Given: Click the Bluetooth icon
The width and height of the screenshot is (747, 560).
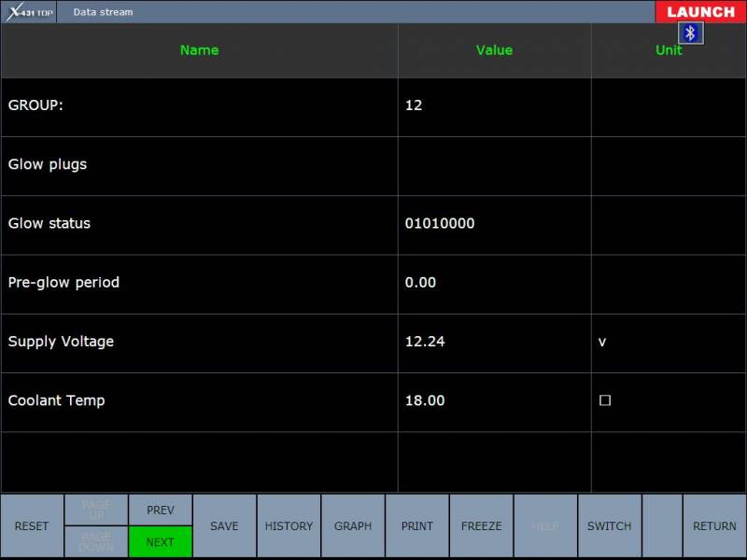Looking at the screenshot, I should tap(691, 34).
